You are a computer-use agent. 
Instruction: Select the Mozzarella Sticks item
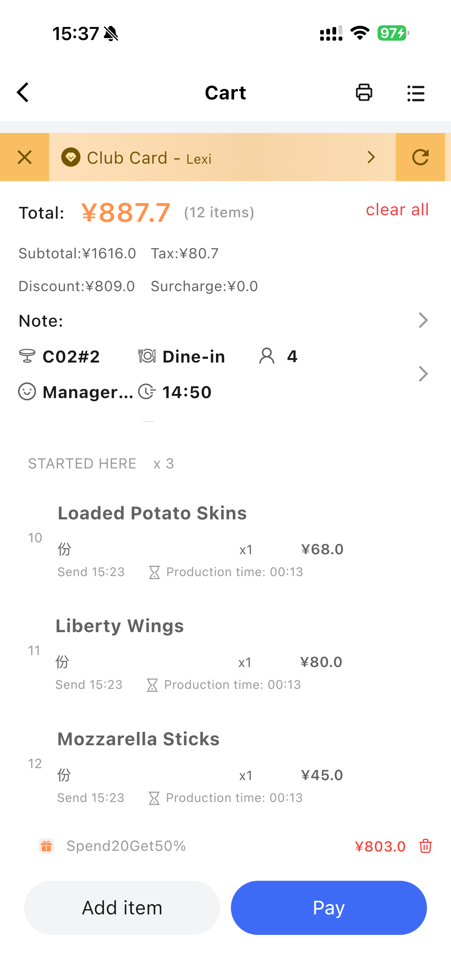138,739
